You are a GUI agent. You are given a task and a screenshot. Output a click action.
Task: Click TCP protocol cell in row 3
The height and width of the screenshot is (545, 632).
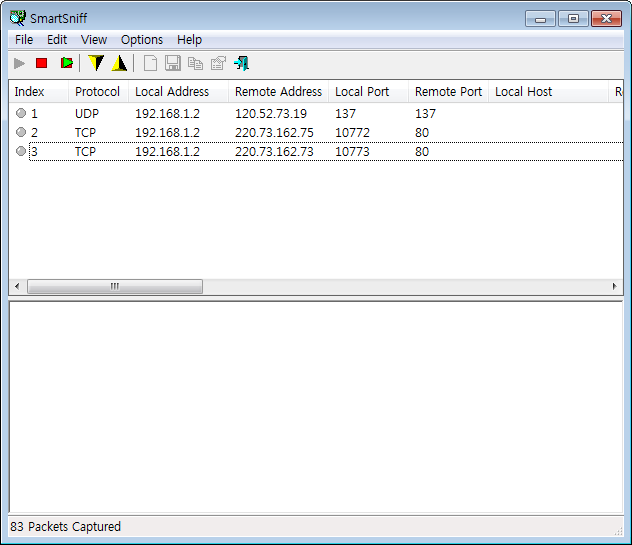point(85,152)
